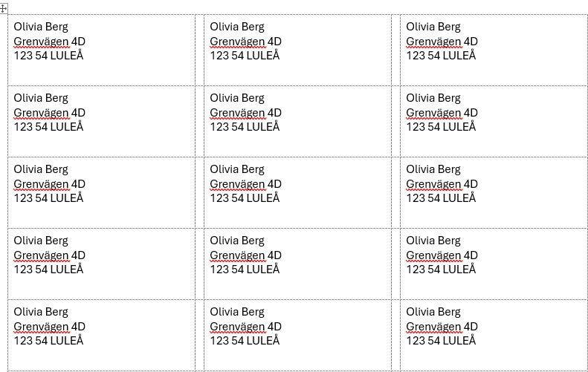Click "123 54 LULEÅ" in fourth row, first column label
The width and height of the screenshot is (588, 372).
48,270
